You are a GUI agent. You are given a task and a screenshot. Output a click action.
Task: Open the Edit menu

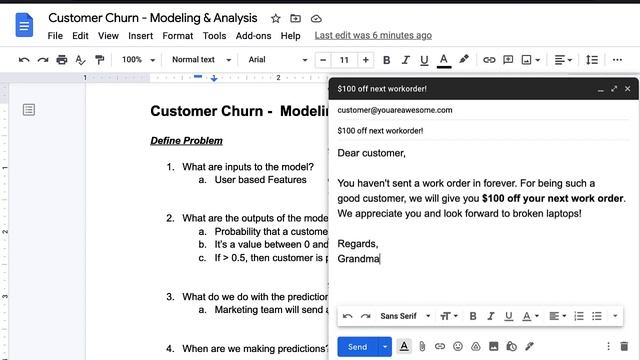[x=80, y=36]
